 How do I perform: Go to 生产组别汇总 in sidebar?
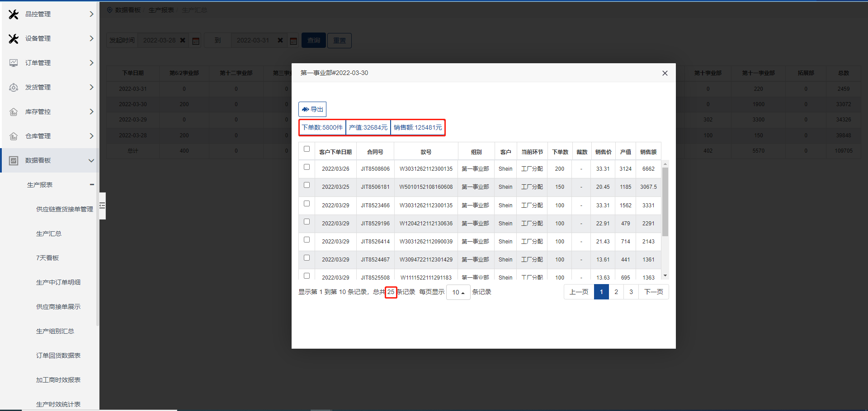[x=55, y=331]
